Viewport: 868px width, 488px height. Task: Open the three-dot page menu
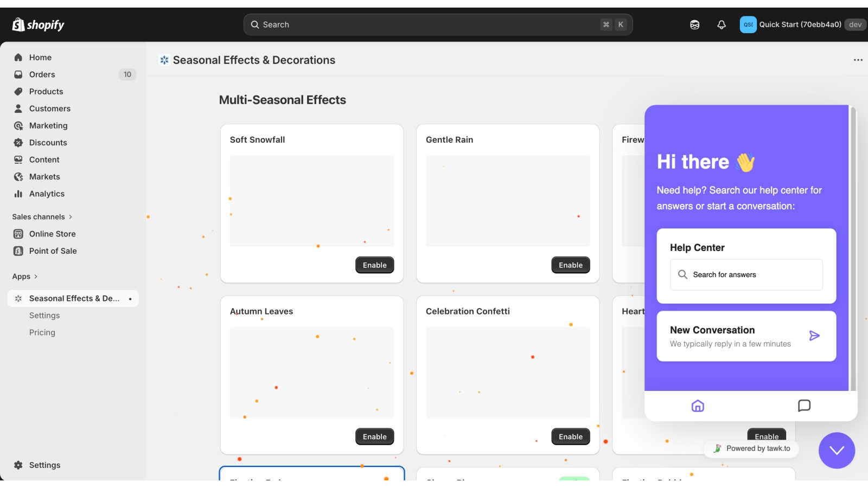(x=858, y=60)
